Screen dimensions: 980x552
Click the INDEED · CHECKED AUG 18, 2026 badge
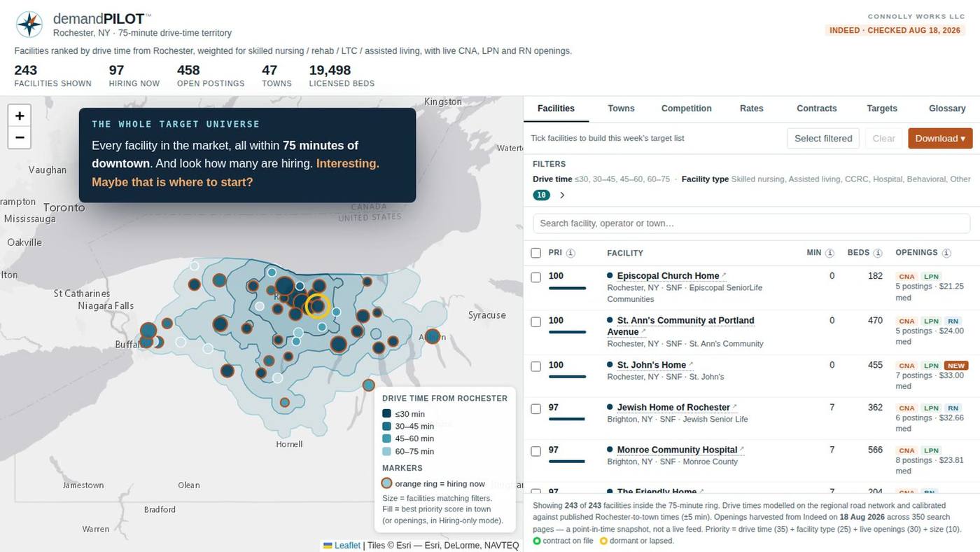click(x=896, y=30)
